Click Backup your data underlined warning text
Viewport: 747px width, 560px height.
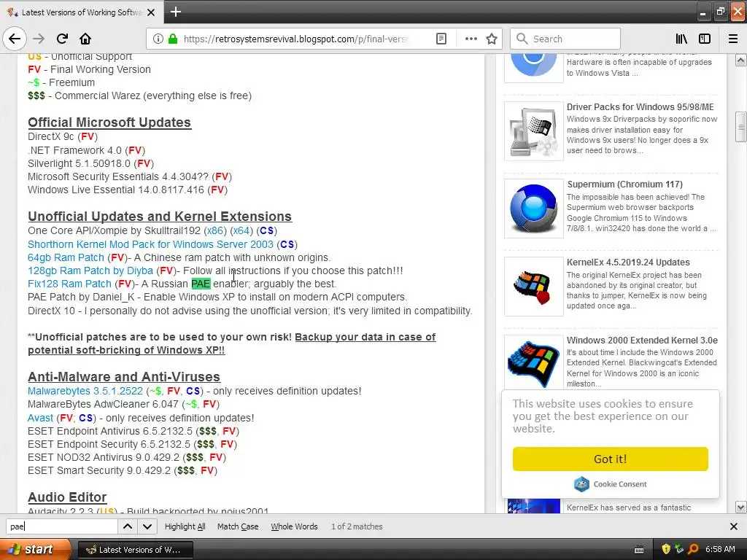[232, 343]
